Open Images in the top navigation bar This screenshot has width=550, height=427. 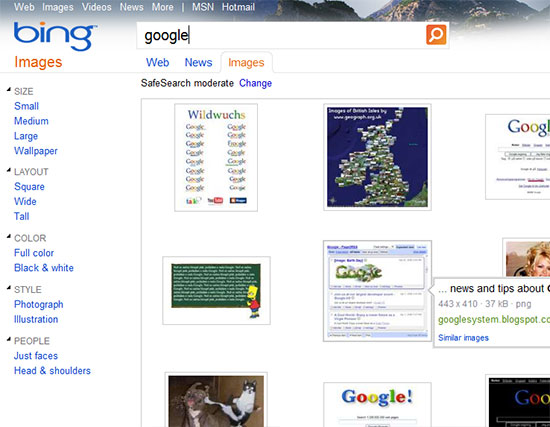58,7
